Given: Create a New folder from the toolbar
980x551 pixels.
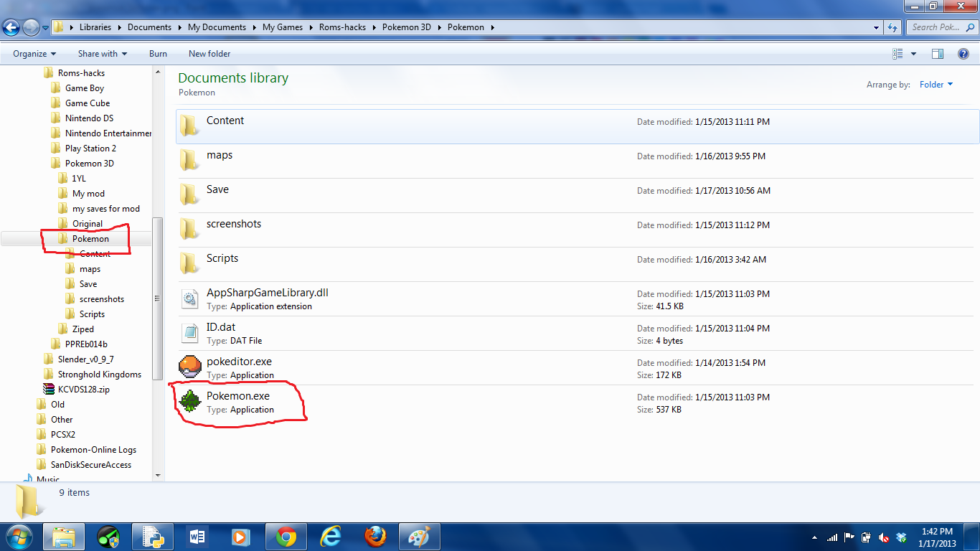Looking at the screenshot, I should (209, 53).
